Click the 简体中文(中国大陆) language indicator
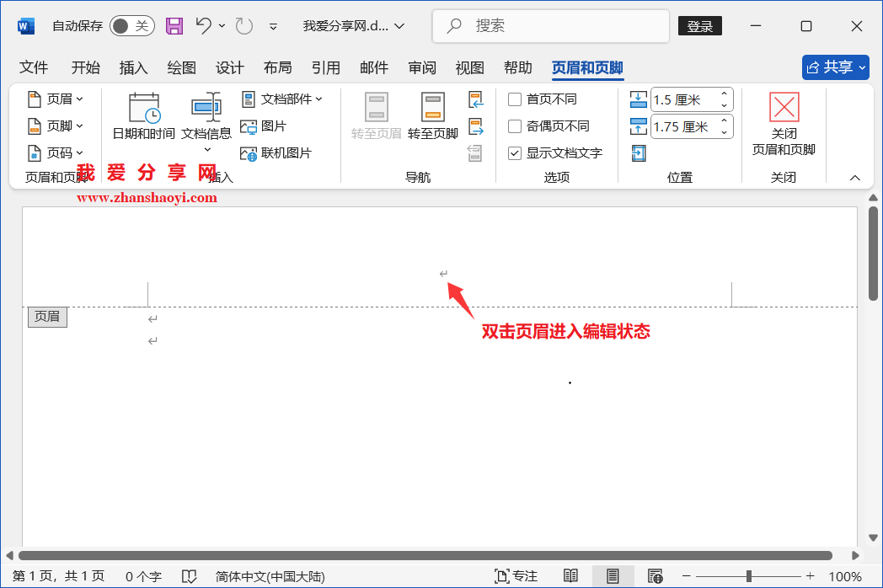 click(270, 576)
